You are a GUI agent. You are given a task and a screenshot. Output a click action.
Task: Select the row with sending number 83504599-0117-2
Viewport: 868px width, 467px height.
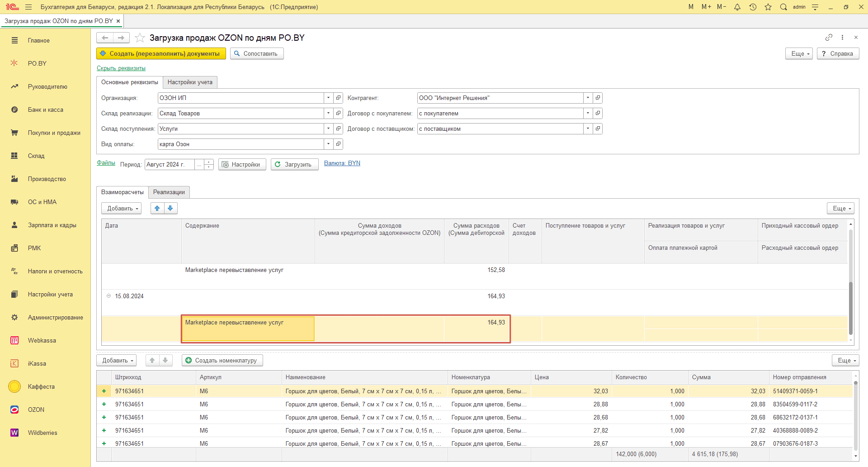(x=475, y=404)
